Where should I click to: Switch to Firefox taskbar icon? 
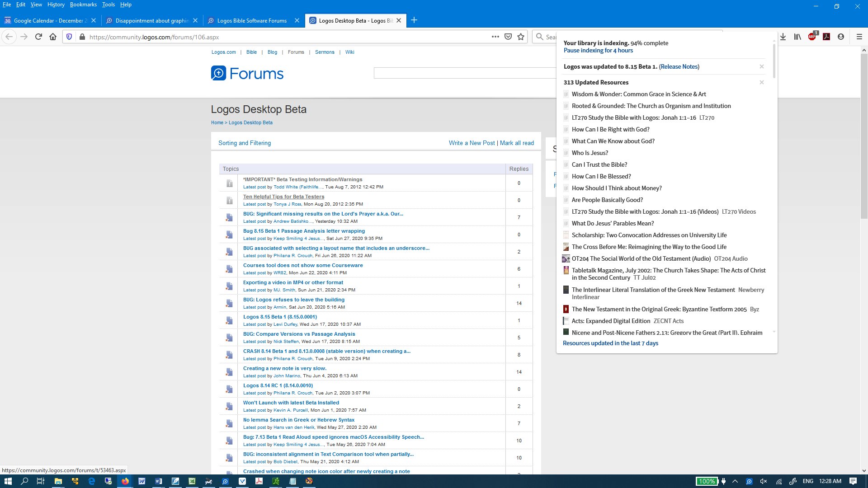pyautogui.click(x=125, y=481)
